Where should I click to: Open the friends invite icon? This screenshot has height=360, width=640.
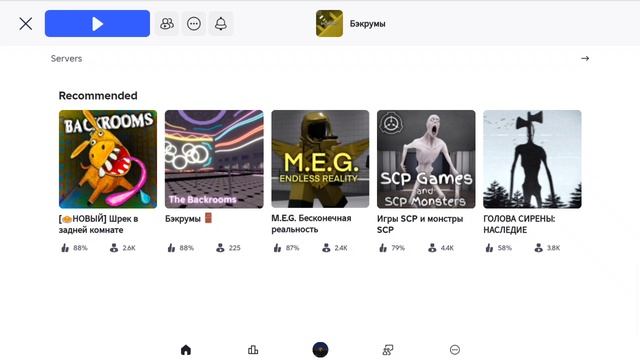pos(167,24)
